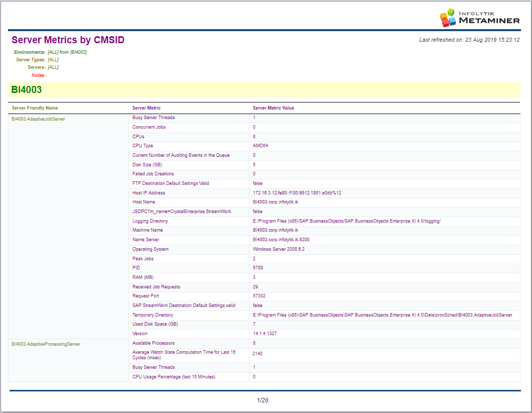Screen dimensions: 532x413
Task: Select the PID value "5788"
Action: pos(258,268)
